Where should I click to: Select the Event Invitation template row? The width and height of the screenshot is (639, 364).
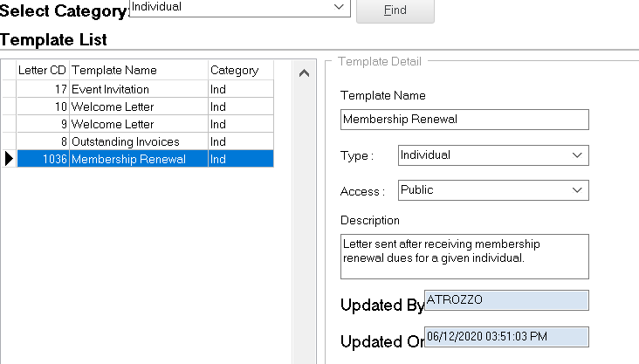coord(145,89)
